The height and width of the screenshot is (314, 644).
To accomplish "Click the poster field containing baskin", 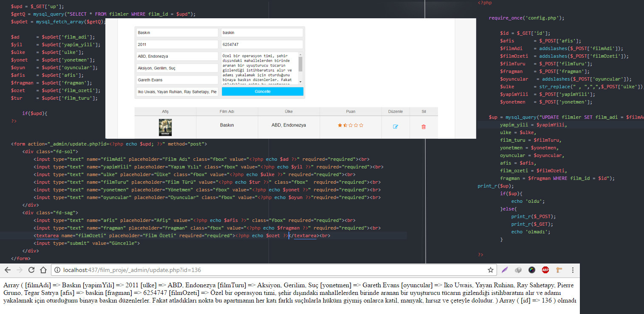I will [263, 33].
